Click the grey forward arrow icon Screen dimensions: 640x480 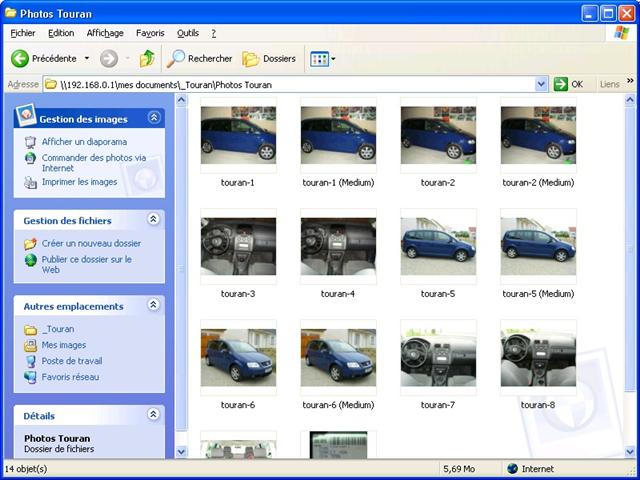pos(109,59)
